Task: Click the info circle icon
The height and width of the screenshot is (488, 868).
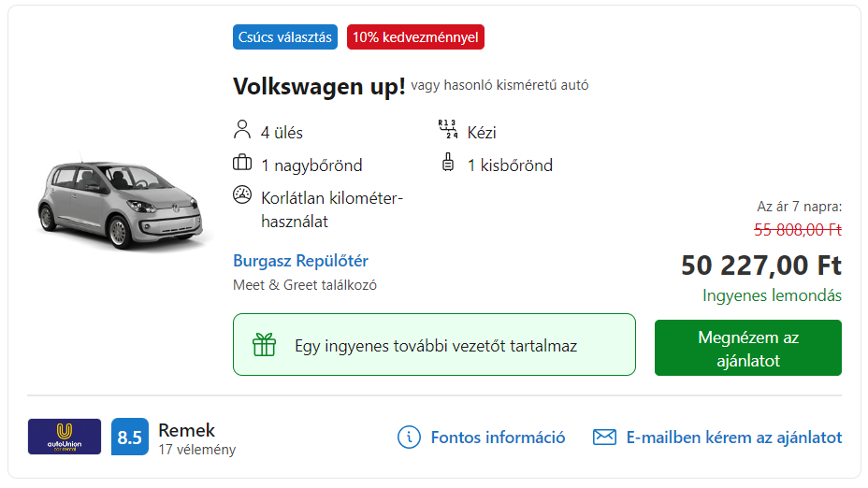Action: pyautogui.click(x=409, y=438)
